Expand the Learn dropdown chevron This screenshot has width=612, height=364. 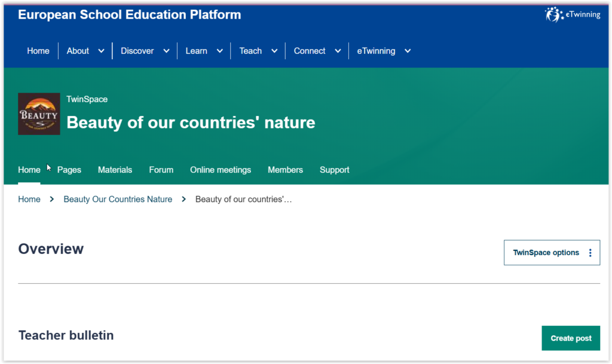click(x=219, y=51)
